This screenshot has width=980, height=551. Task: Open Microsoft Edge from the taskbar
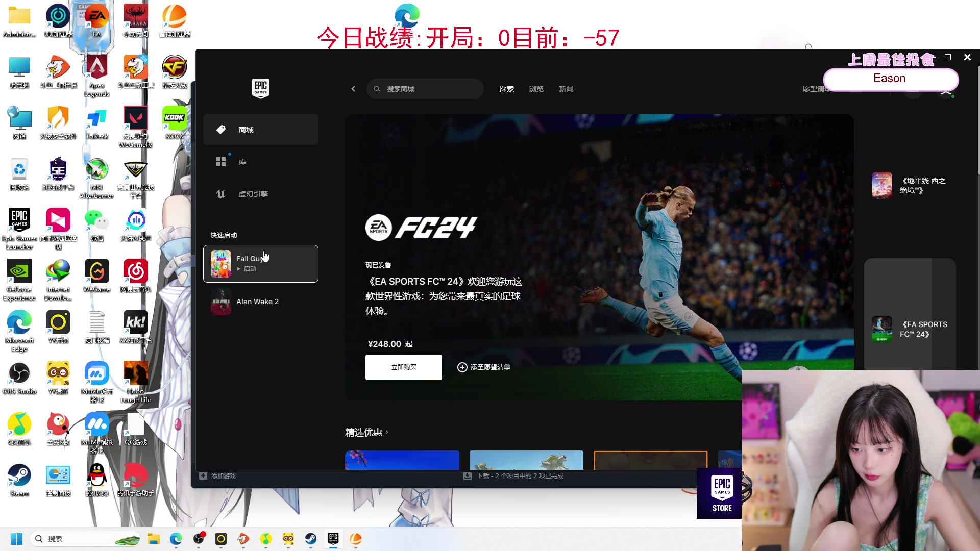176,539
